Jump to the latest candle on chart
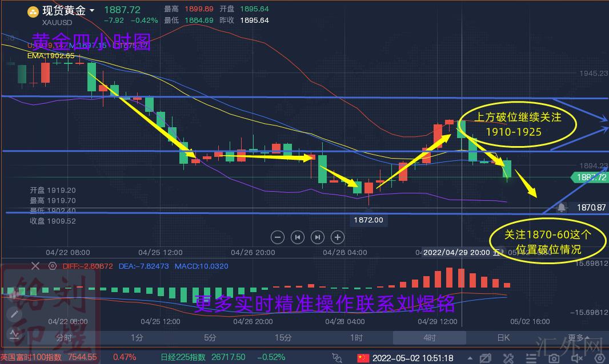 coord(318,237)
